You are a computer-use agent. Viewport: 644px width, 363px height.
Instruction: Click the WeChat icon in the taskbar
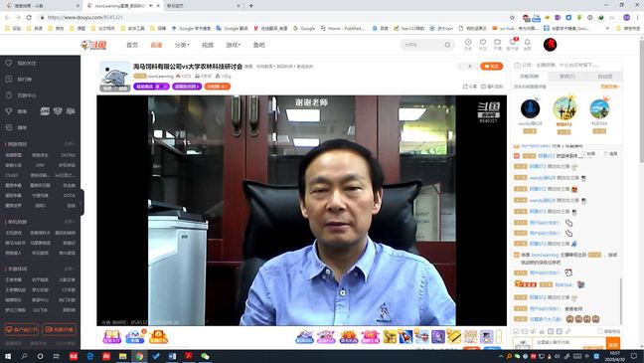pos(205,356)
